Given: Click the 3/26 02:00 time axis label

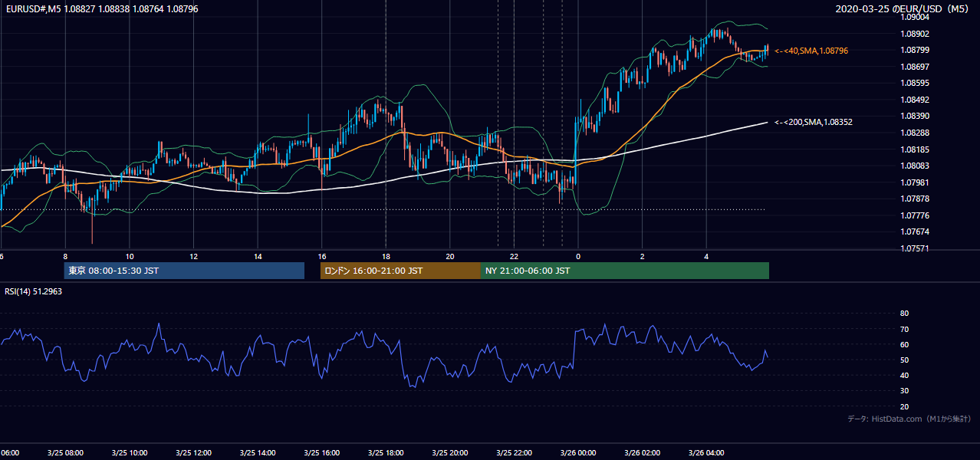Looking at the screenshot, I should tap(642, 452).
